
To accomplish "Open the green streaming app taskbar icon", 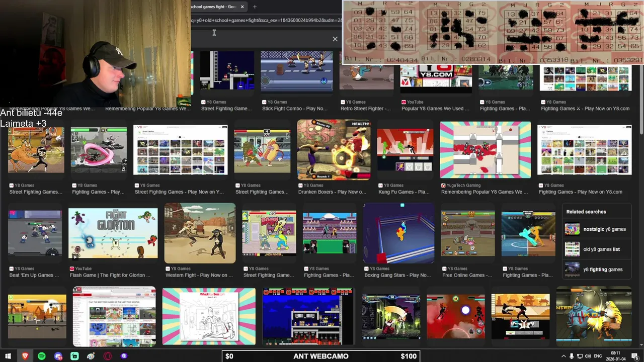I will (x=74, y=356).
